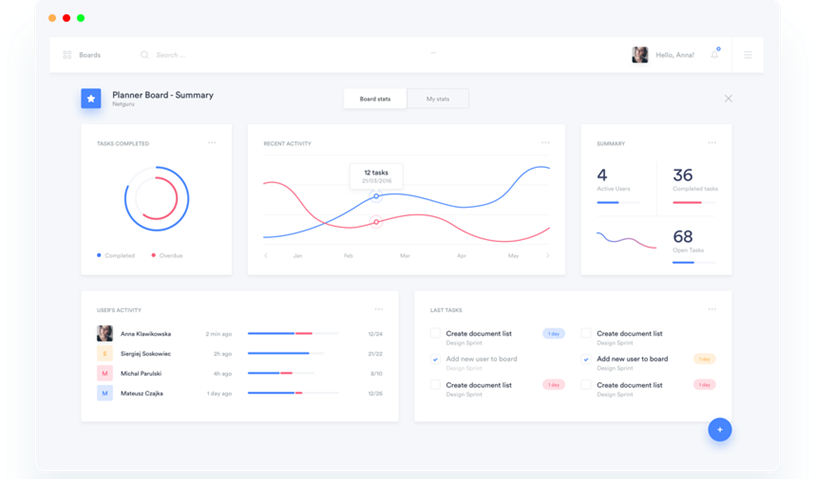Viewport: 815px width, 479px height.
Task: Go to next months in chart
Action: click(547, 256)
